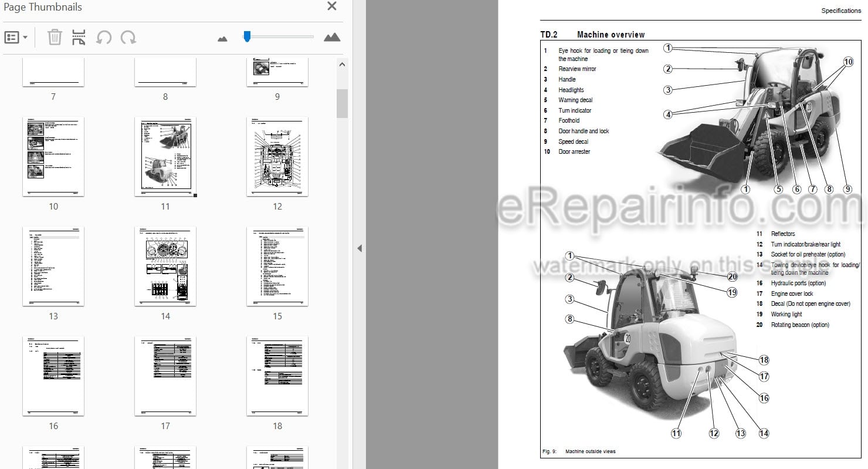This screenshot has width=868, height=469.
Task: Adjust the thumbnail size slider handle
Action: pyautogui.click(x=247, y=36)
